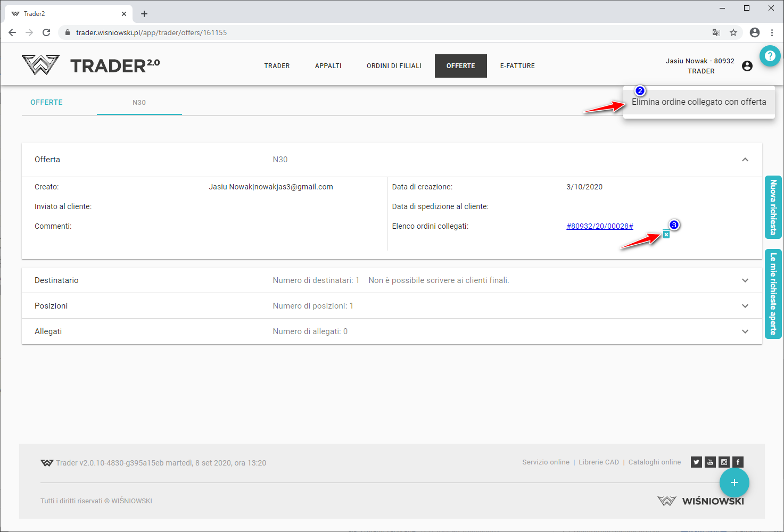Switch to the N30 tab
Viewport: 784px width, 532px height.
(139, 103)
